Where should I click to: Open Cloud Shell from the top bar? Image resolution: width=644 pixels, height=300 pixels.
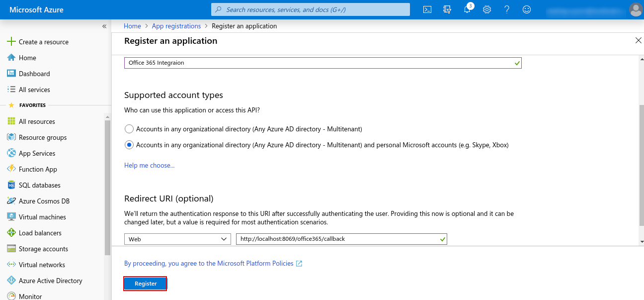427,9
